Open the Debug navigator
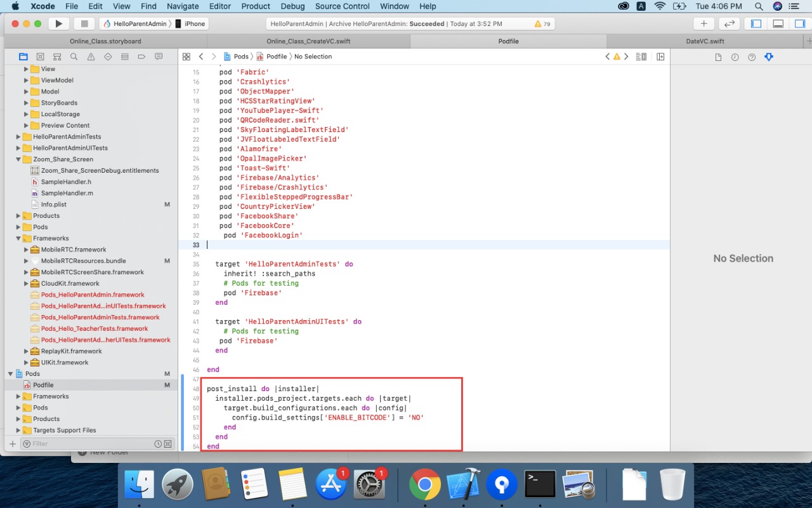The height and width of the screenshot is (508, 812). (x=124, y=57)
